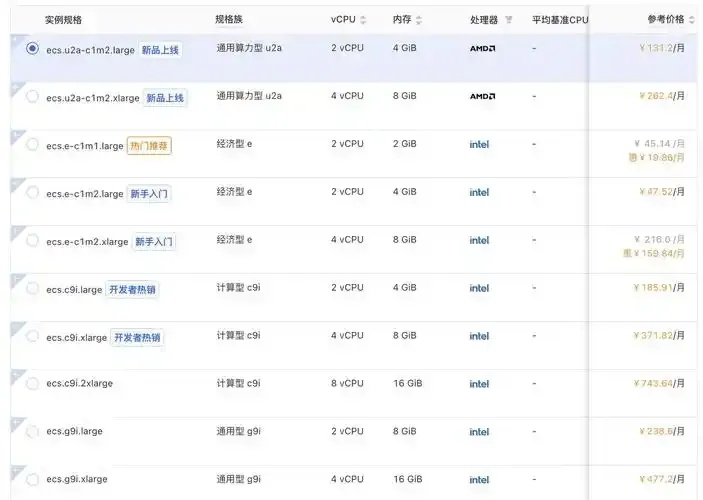
Task: Click intel logo in ecs.e-c1m2.xlarge row
Action: click(x=479, y=240)
